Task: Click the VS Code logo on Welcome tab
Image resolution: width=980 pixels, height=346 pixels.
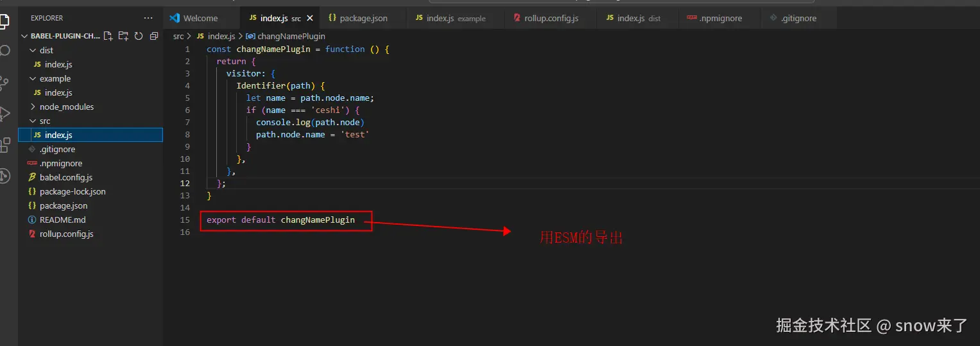Action: coord(174,18)
